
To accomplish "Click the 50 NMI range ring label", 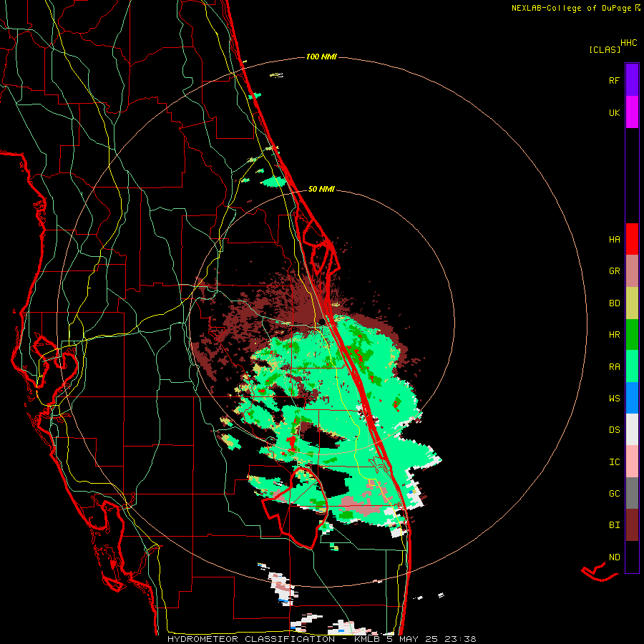I will point(321,189).
